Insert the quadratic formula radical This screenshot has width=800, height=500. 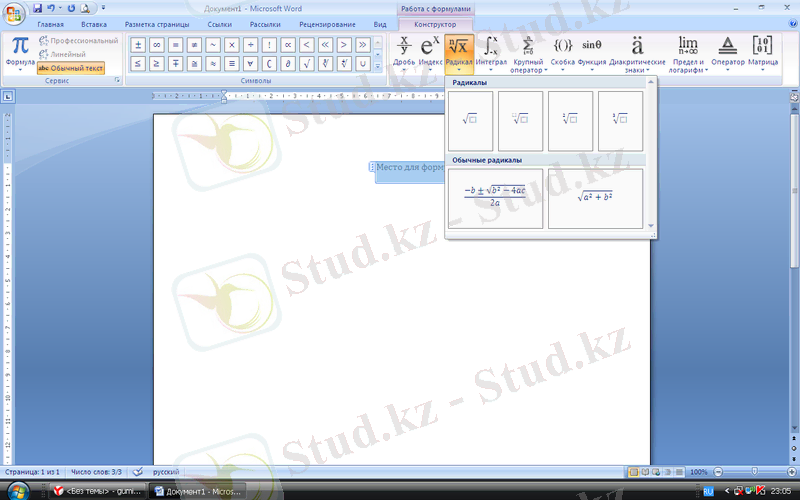point(495,198)
